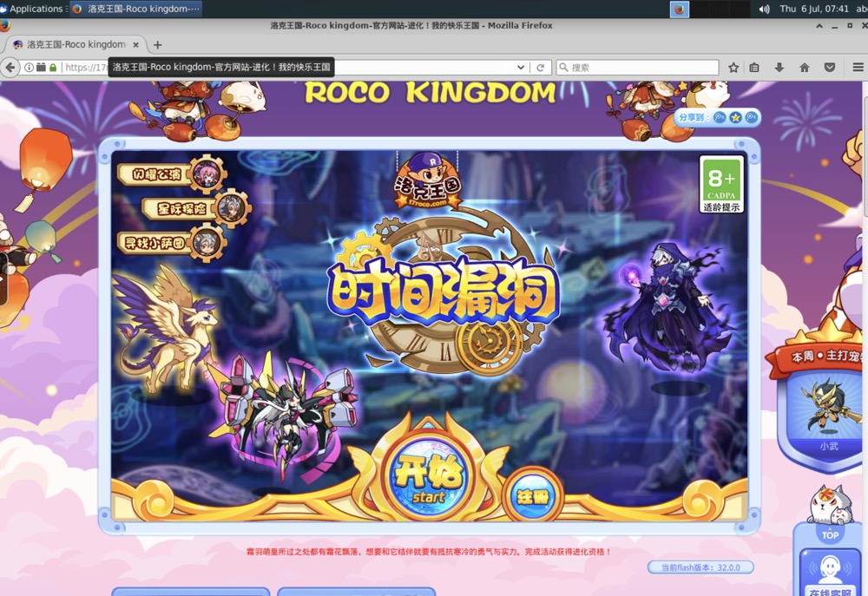Viewport: 868px width, 596px height.
Task: Open the 在线客服 customer service widget
Action: click(830, 573)
